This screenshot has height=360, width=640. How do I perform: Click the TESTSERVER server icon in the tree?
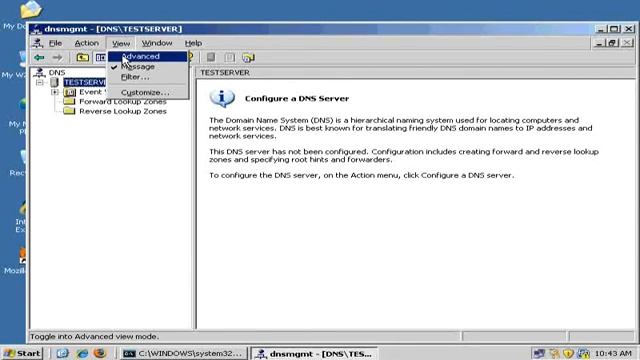[x=54, y=82]
